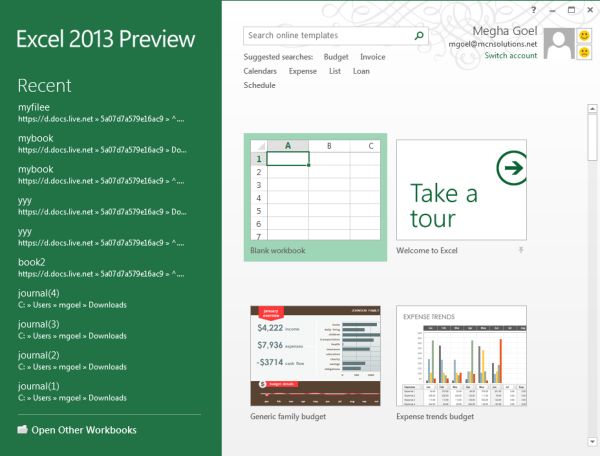This screenshot has height=456, width=600.
Task: Click the smiley face feedback icon
Action: (x=584, y=36)
